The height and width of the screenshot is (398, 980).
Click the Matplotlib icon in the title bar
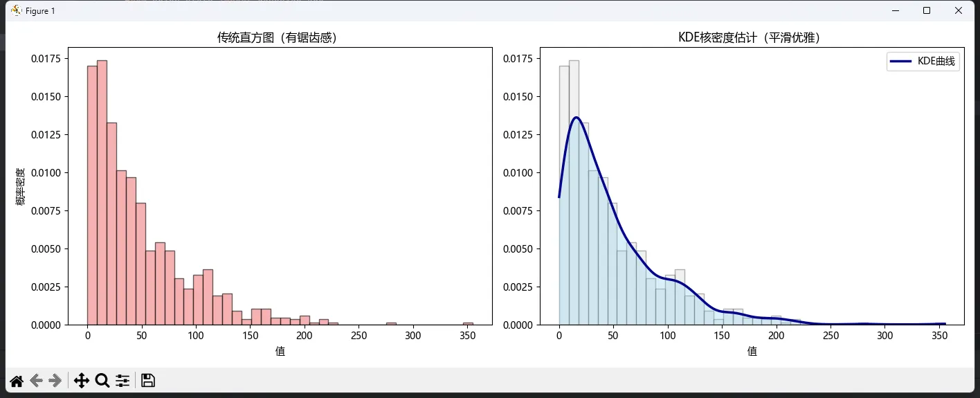tap(17, 10)
